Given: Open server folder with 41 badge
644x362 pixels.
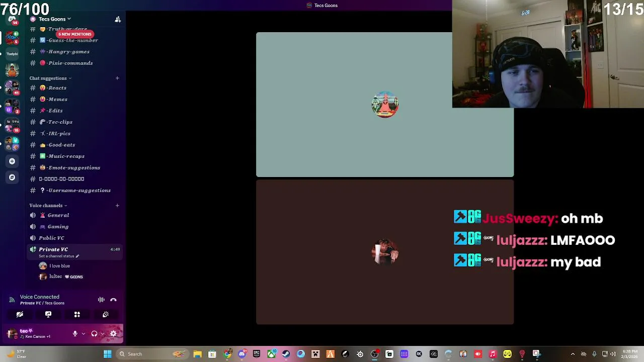Looking at the screenshot, I should pos(12,87).
